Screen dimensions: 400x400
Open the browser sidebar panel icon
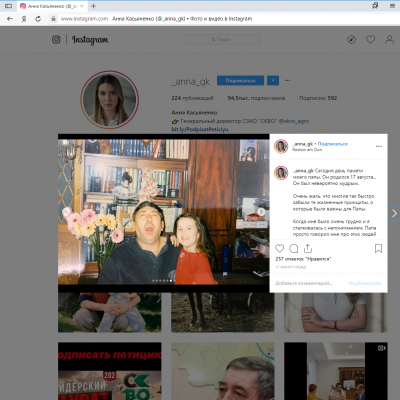[9, 6]
